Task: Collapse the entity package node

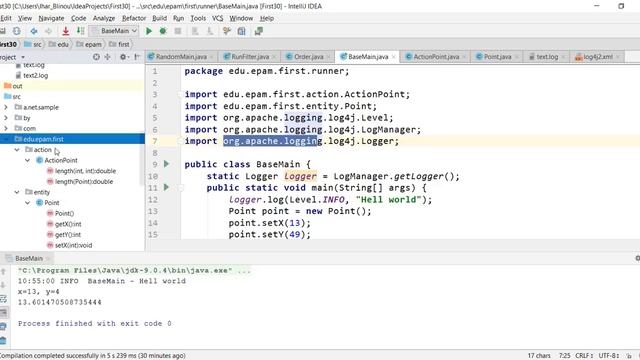Action: click(17, 192)
